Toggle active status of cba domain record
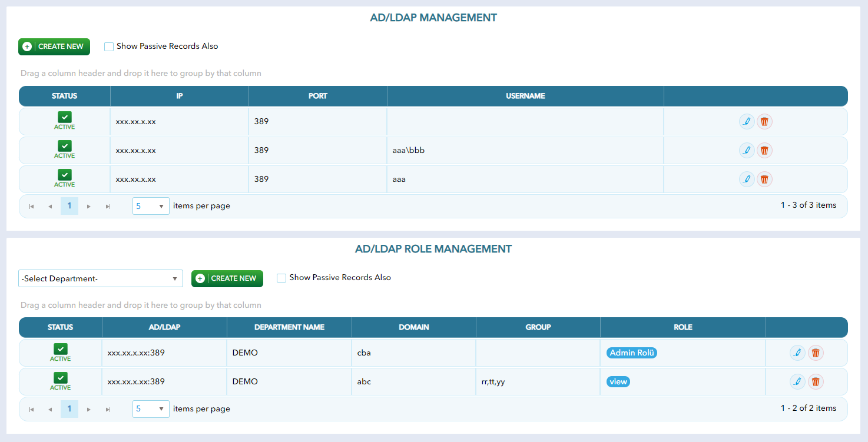Viewport: 868px width, 442px height. point(60,349)
